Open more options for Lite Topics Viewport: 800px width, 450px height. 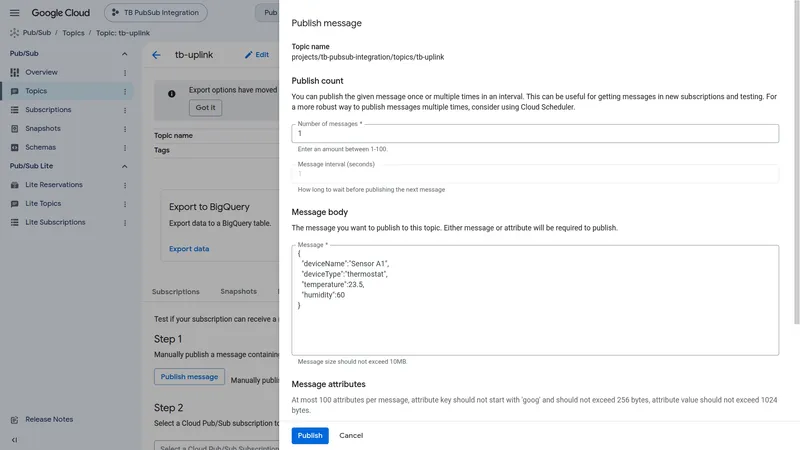coord(125,204)
